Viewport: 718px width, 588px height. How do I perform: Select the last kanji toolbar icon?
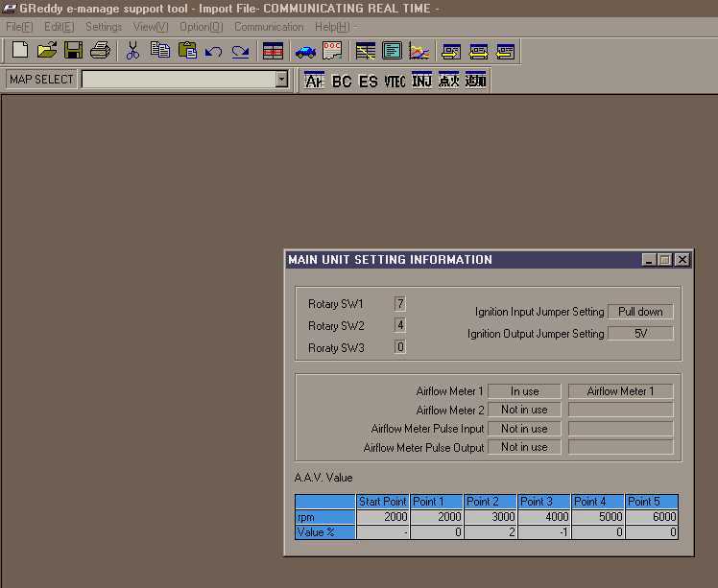coord(475,80)
